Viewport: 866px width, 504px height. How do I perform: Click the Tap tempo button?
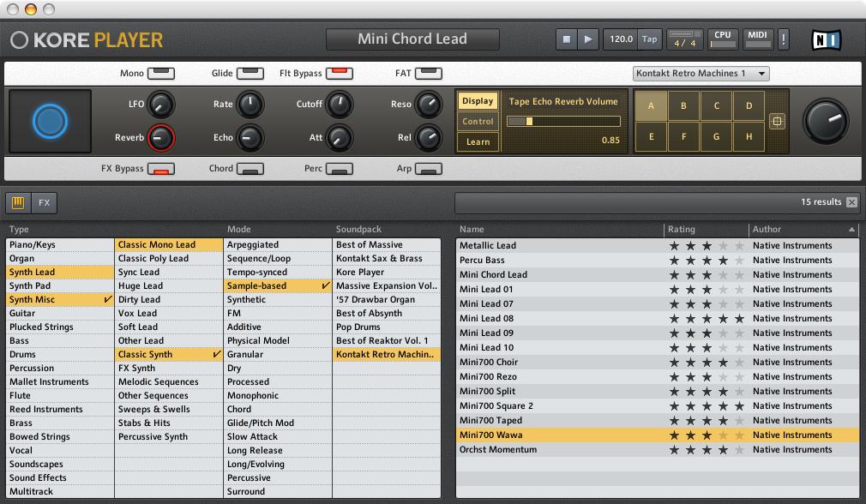click(650, 39)
